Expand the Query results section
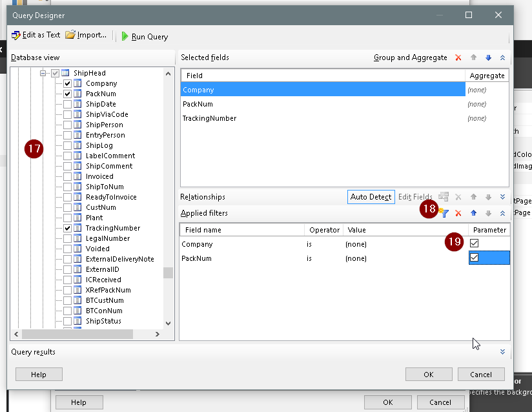Screen dimensions: 532x412 502,352
